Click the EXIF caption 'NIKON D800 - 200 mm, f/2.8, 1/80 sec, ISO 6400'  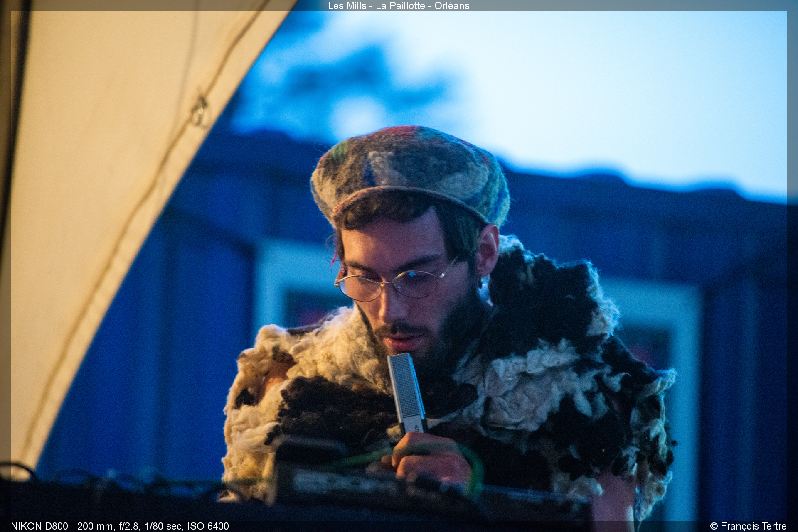(120, 526)
